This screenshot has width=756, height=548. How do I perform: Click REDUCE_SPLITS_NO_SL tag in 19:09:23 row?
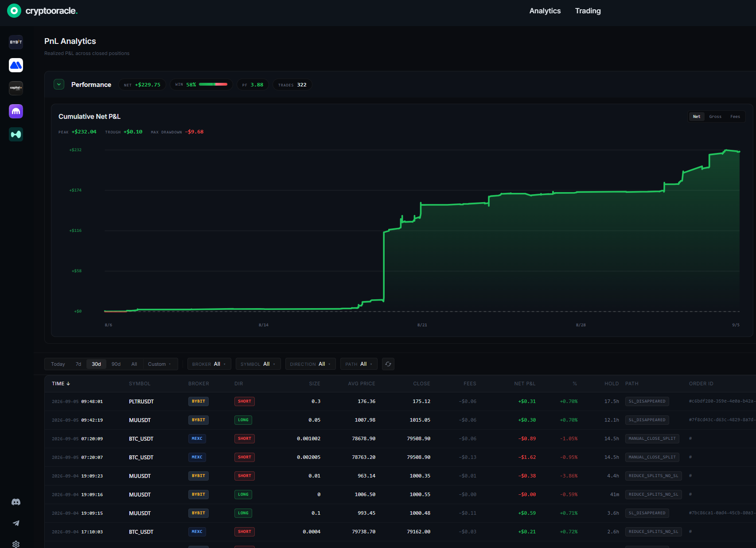654,476
